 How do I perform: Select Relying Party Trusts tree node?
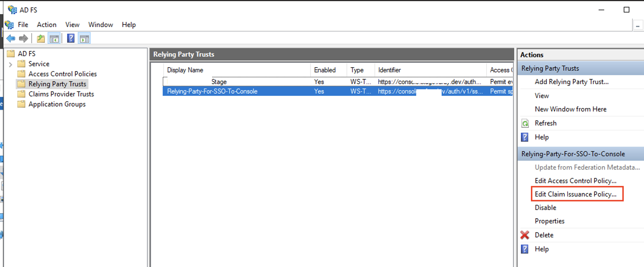click(57, 84)
